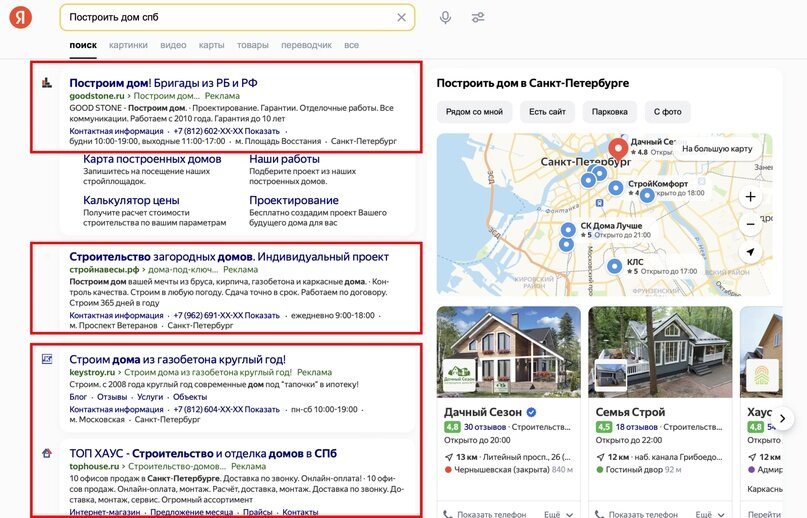Select the СтройКомфорт map marker

(616, 187)
